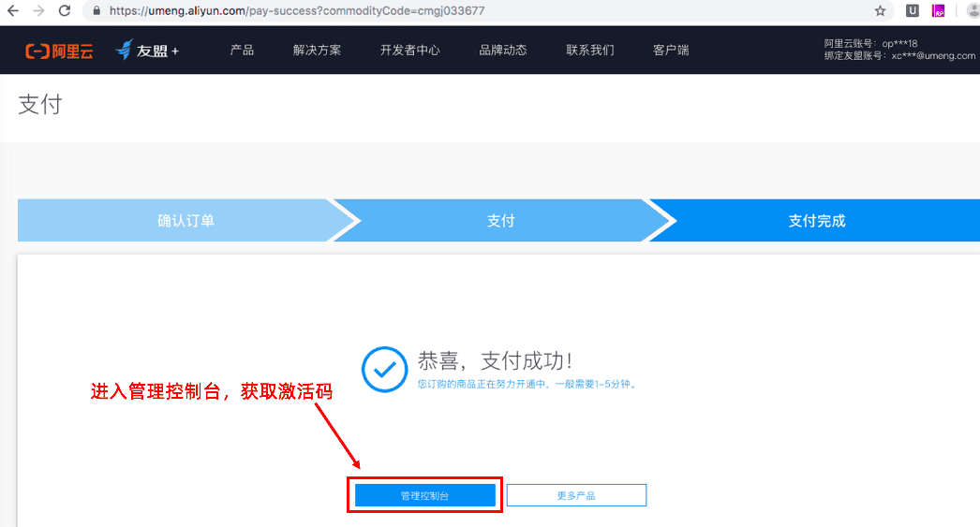
Task: Open the 品牌动态 menu
Action: [x=503, y=50]
